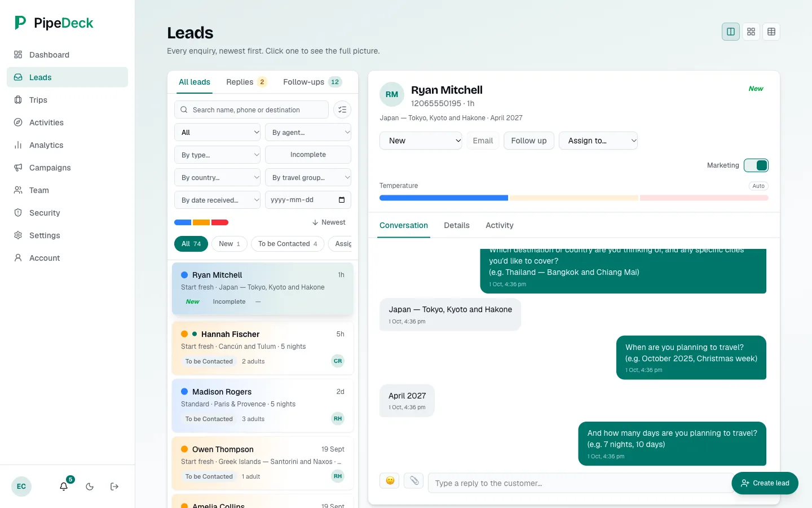812x508 pixels.
Task: Attach a file with the paperclip
Action: [414, 480]
